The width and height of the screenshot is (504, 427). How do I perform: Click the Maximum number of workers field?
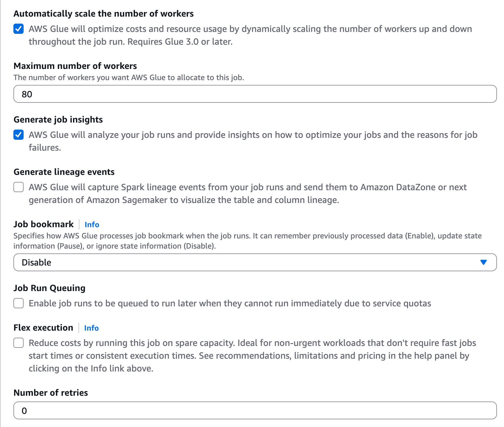[x=255, y=94]
